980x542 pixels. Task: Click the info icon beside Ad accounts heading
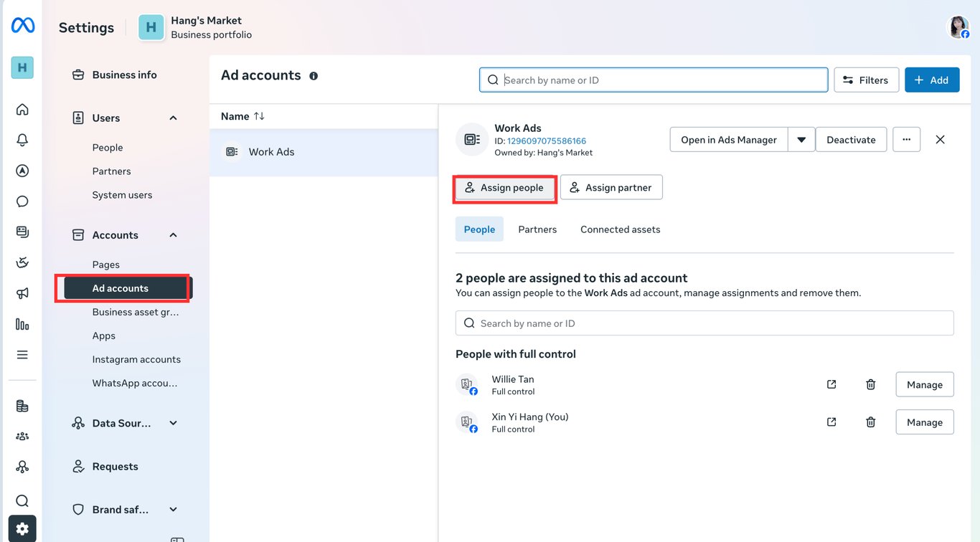coord(314,76)
